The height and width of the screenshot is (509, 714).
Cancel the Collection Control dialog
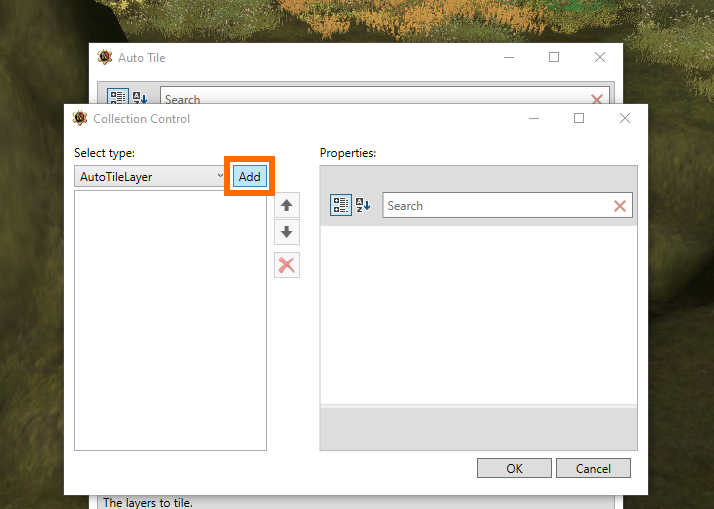(x=593, y=468)
